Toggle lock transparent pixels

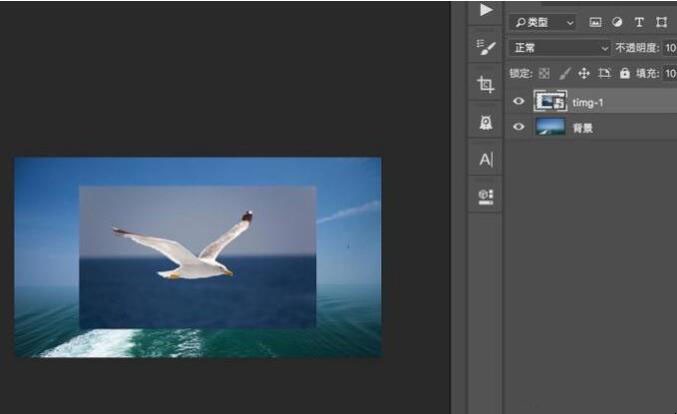coord(544,73)
